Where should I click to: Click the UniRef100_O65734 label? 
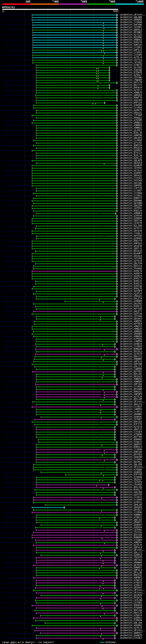click(x=131, y=221)
